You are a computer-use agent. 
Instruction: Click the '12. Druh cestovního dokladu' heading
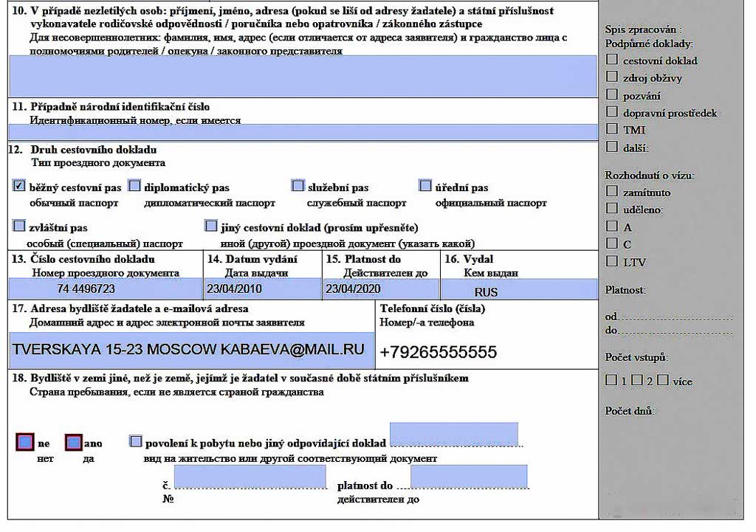[83, 150]
